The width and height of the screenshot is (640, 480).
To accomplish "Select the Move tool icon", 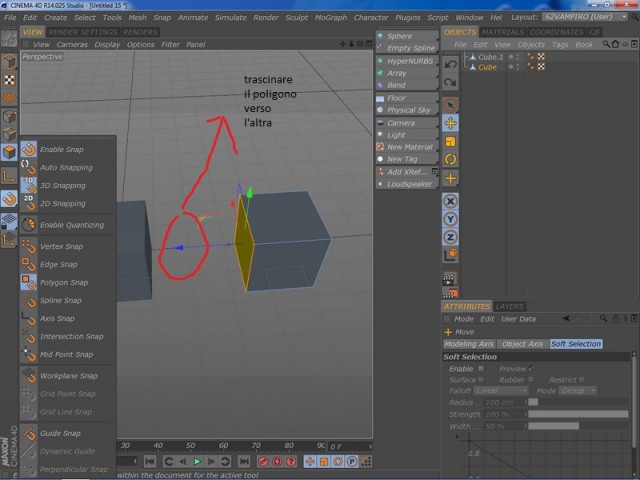I will pyautogui.click(x=451, y=123).
